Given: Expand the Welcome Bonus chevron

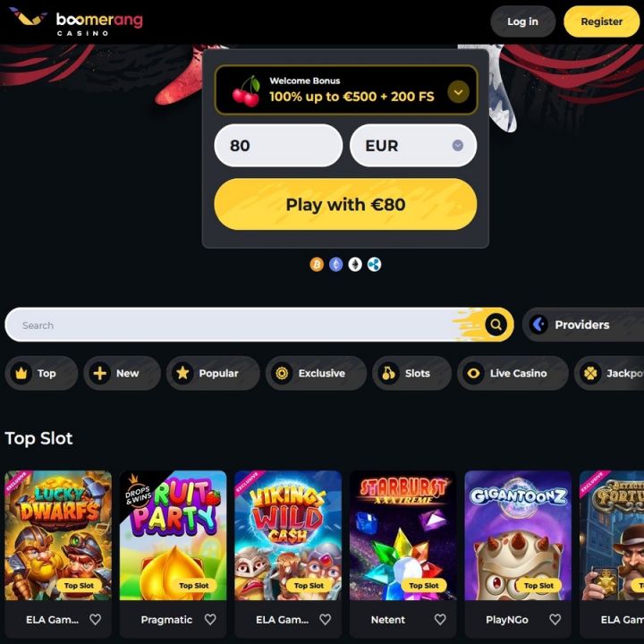Looking at the screenshot, I should (x=458, y=92).
